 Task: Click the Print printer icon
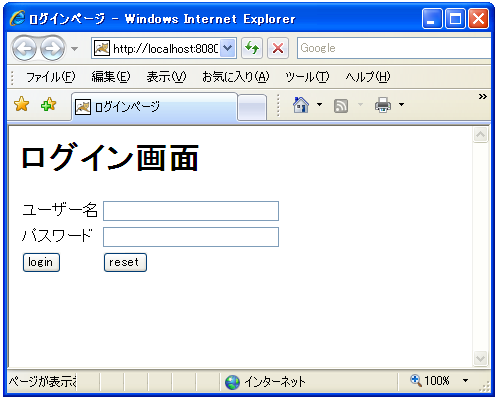[383, 105]
